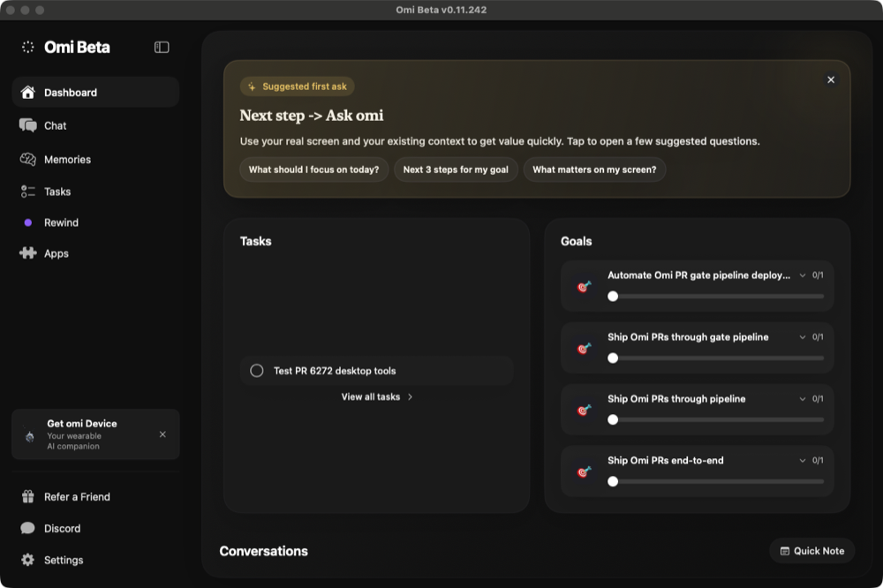Click the Automate Omi PR gate pipeline deploy title
This screenshot has width=883, height=588.
click(698, 275)
